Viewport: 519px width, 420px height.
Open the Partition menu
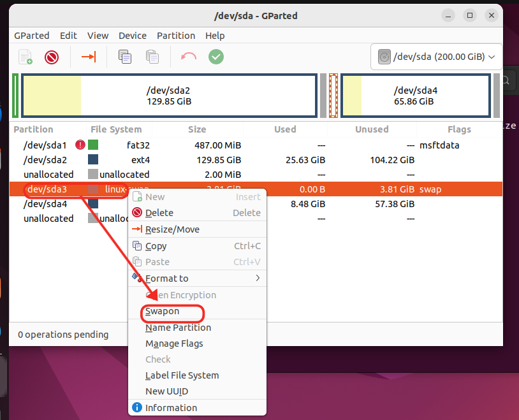176,36
